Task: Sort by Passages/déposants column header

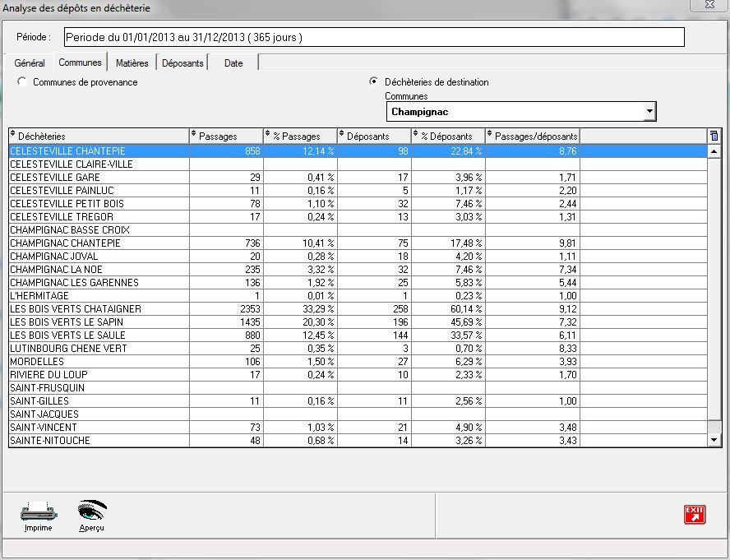Action: click(533, 136)
